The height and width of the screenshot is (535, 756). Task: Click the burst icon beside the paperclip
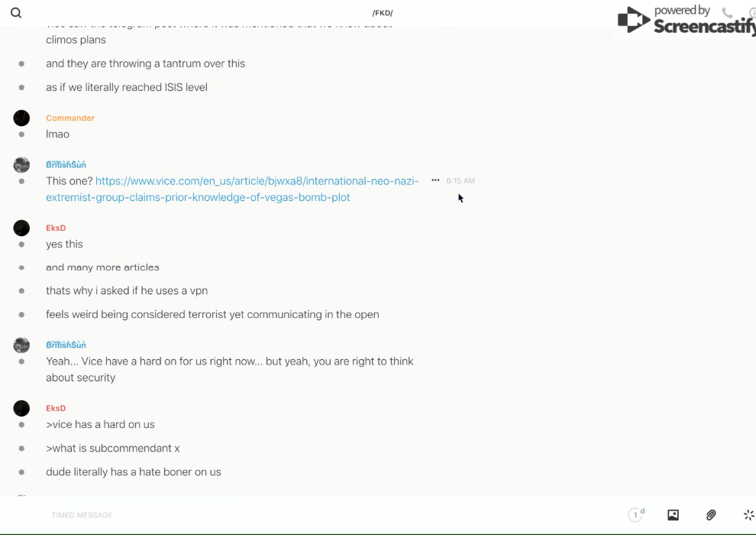pyautogui.click(x=748, y=515)
